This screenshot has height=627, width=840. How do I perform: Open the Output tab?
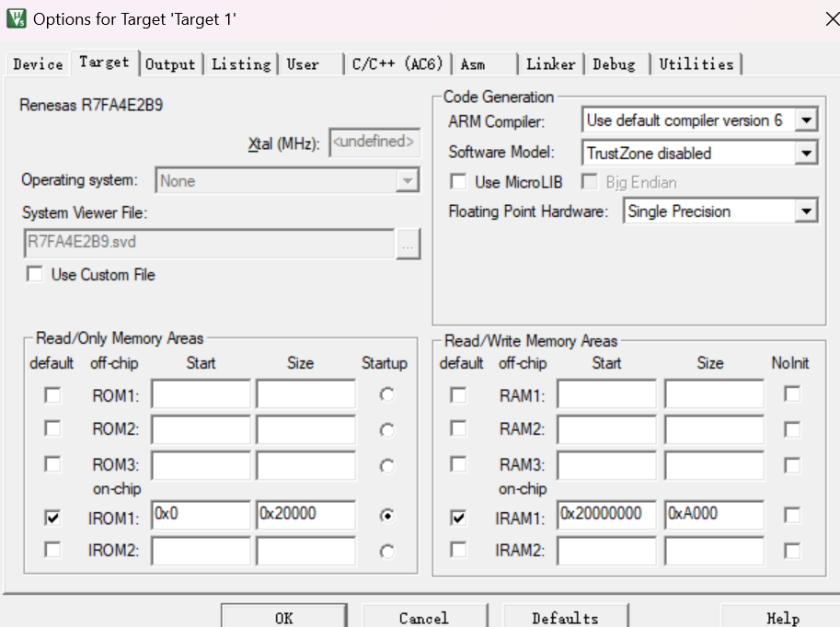171,64
